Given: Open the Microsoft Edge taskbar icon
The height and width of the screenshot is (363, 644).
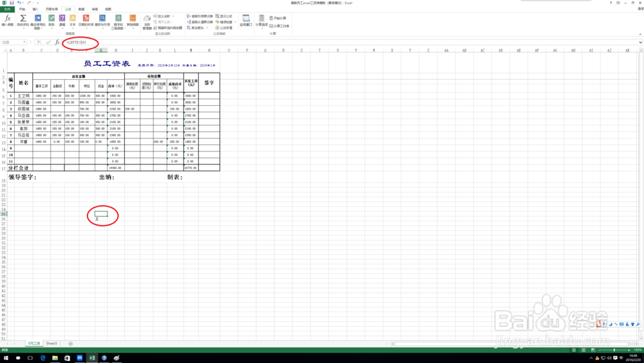Looking at the screenshot, I should 43,358.
